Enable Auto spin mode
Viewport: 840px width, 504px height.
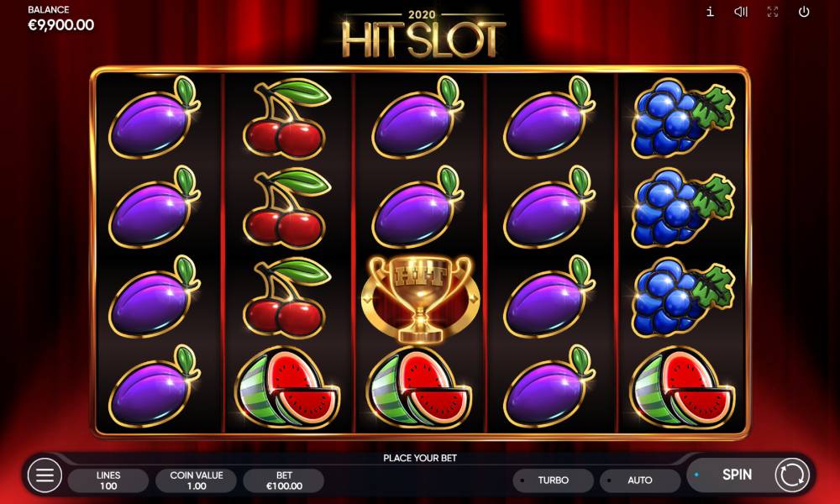coord(640,480)
